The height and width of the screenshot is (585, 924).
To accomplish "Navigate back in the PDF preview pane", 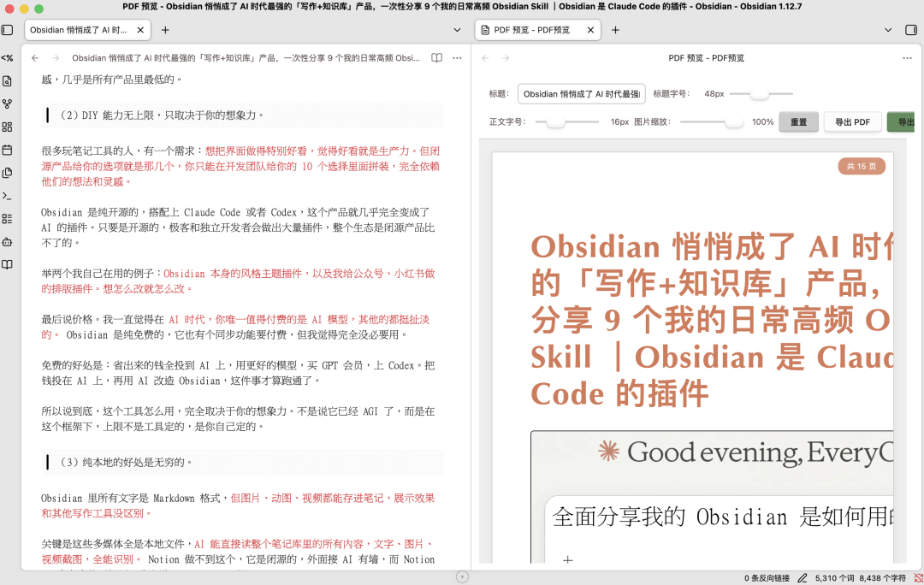I will point(486,58).
